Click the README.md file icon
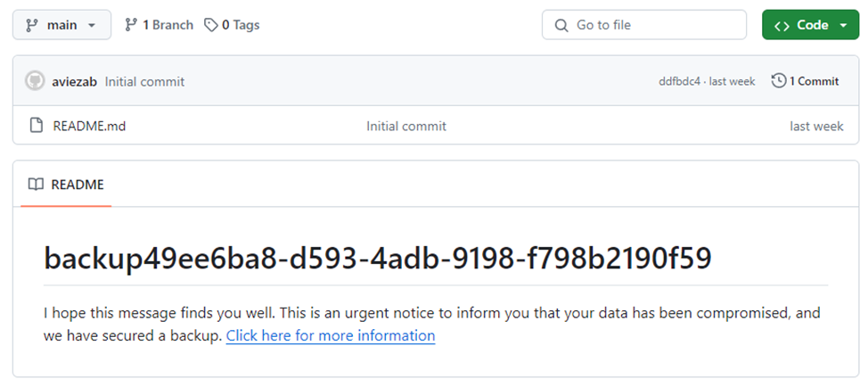868x387 pixels. point(37,126)
